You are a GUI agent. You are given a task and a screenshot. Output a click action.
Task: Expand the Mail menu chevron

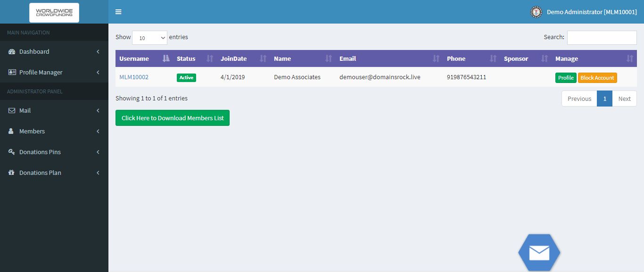(x=98, y=110)
